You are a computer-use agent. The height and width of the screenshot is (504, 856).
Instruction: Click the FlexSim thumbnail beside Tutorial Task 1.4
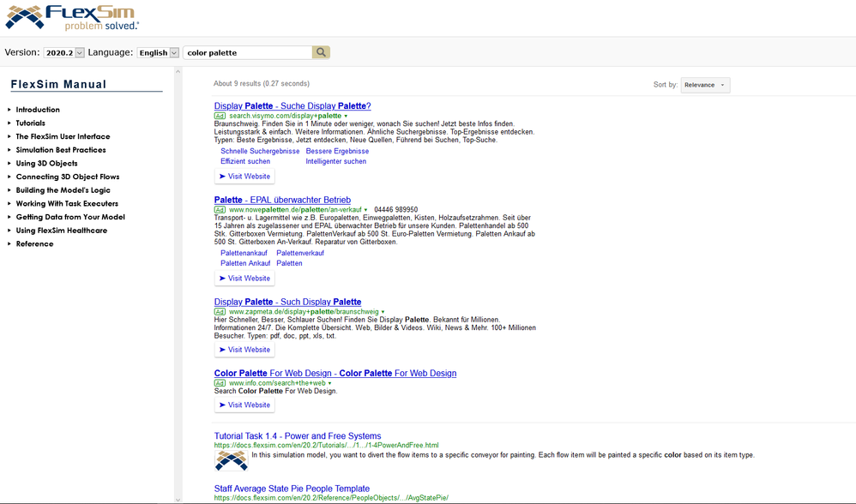click(232, 460)
